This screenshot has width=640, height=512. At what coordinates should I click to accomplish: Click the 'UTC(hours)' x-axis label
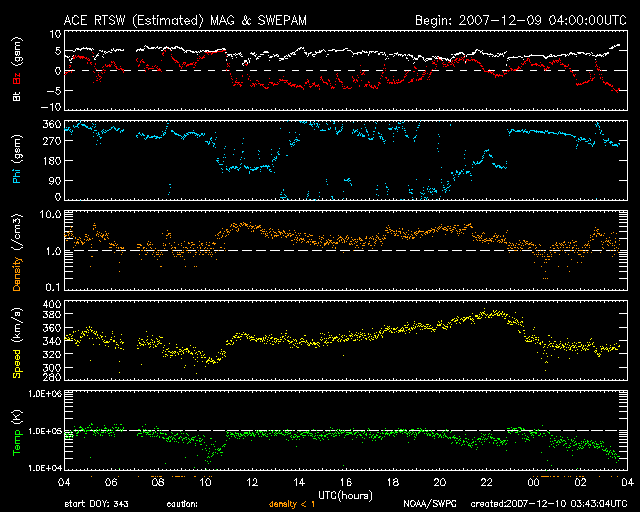(x=345, y=496)
